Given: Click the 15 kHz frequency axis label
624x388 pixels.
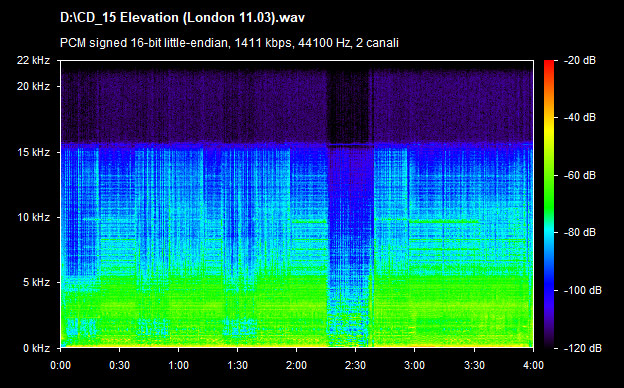Looking at the screenshot, I should click(33, 152).
